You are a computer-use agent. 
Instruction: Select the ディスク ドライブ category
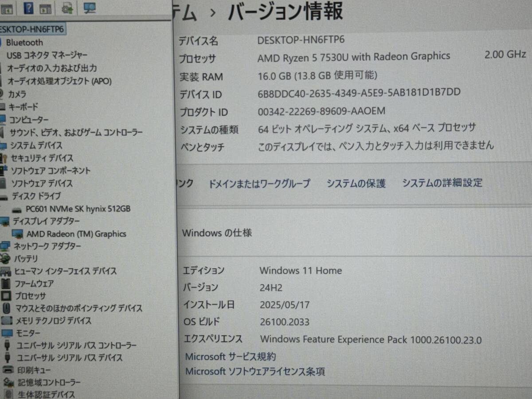(x=36, y=196)
